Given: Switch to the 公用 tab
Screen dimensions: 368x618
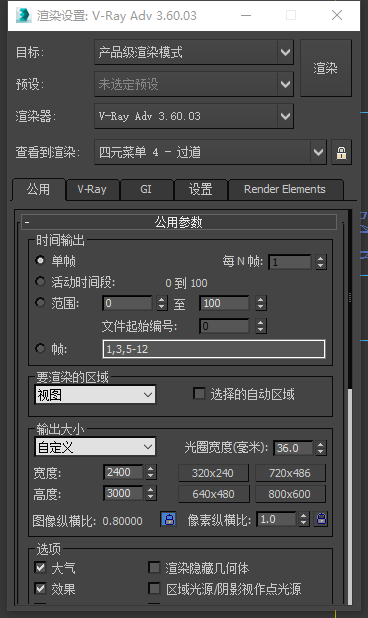Looking at the screenshot, I should [39, 190].
